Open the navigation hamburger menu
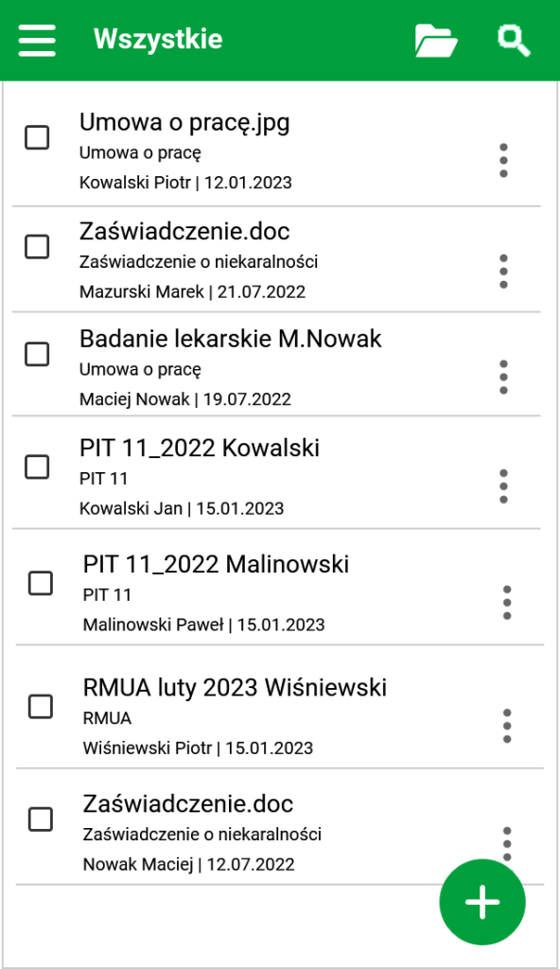The image size is (560, 969). pyautogui.click(x=36, y=39)
